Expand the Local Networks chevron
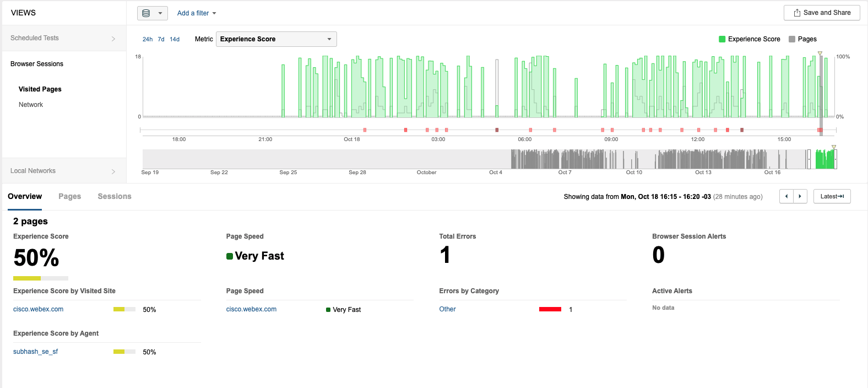This screenshot has width=868, height=388. pos(113,171)
